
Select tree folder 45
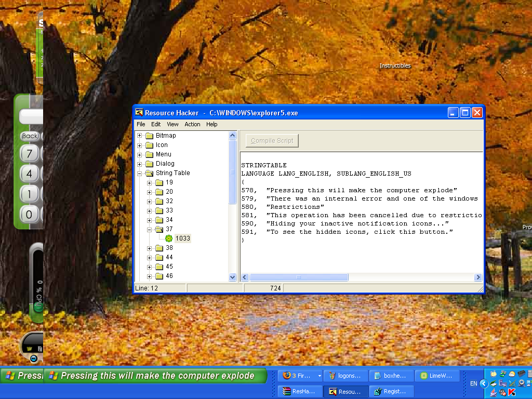tap(169, 267)
